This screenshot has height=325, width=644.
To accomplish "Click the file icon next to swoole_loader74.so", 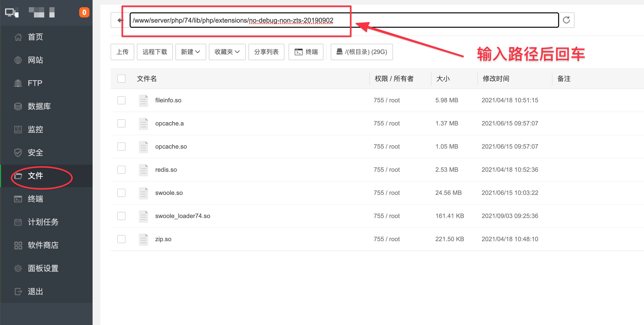I will [x=144, y=216].
